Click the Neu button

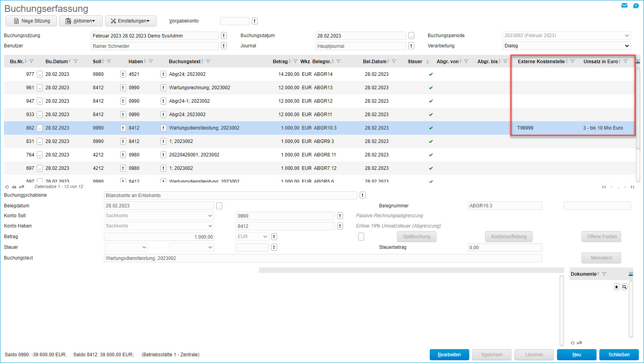[577, 355]
